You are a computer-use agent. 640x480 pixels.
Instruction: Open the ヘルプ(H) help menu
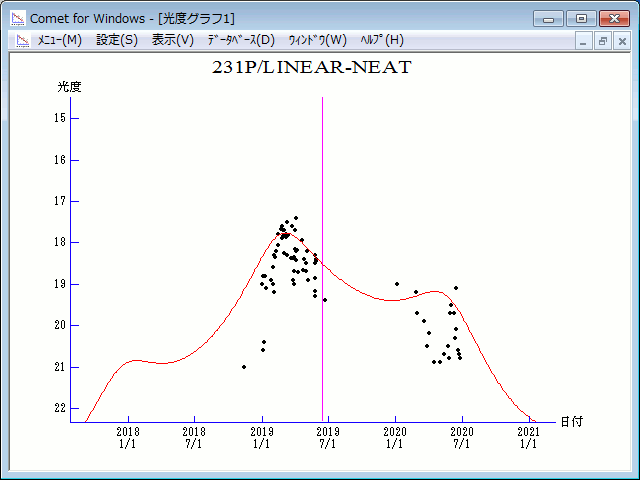(x=382, y=40)
